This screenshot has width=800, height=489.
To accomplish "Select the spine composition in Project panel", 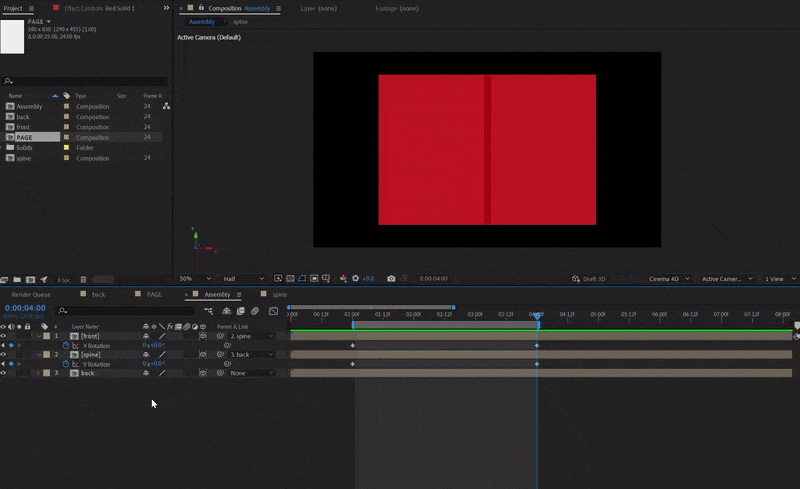I will pos(23,158).
